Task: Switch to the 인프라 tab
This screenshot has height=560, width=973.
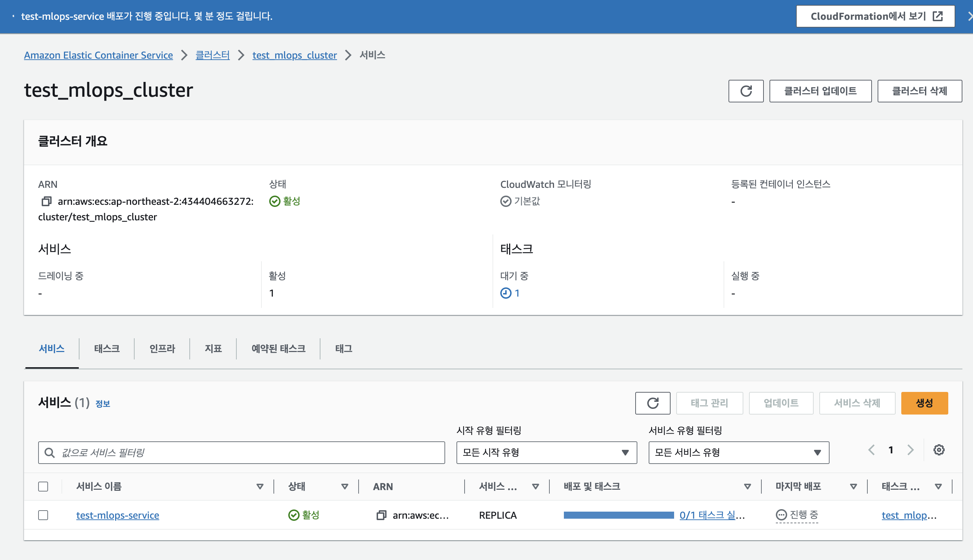Action: [162, 348]
